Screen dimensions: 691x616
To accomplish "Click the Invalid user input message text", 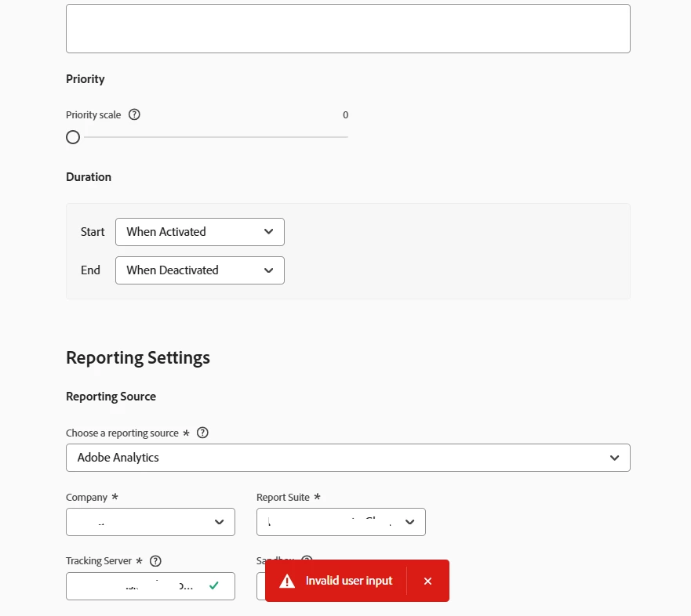I will point(348,581).
